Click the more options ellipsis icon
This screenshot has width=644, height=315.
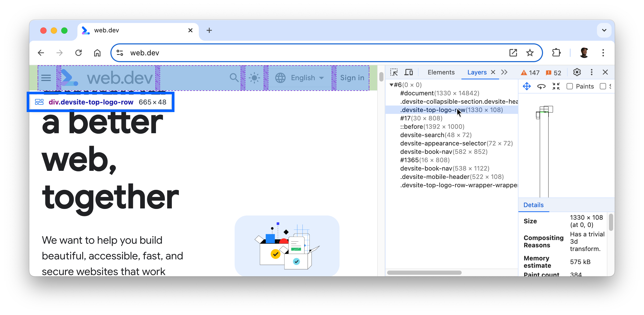pos(591,72)
